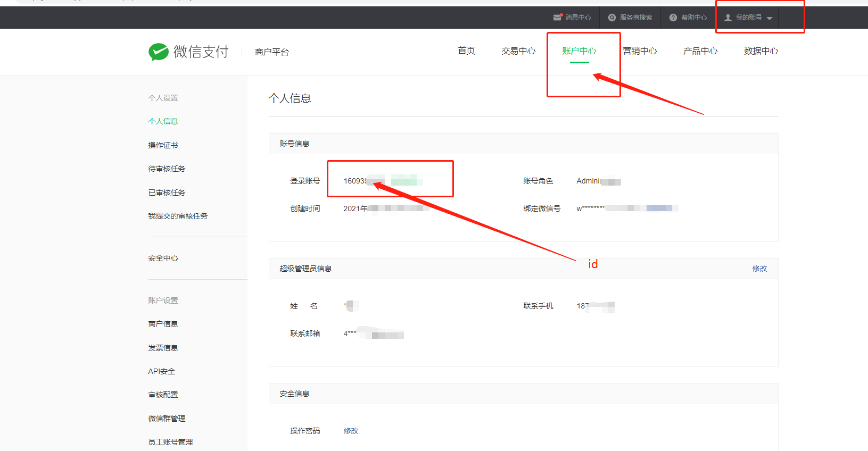Screen dimensions: 868x451
Task: Click the 联系手机 value starting 187
Action: tap(596, 306)
